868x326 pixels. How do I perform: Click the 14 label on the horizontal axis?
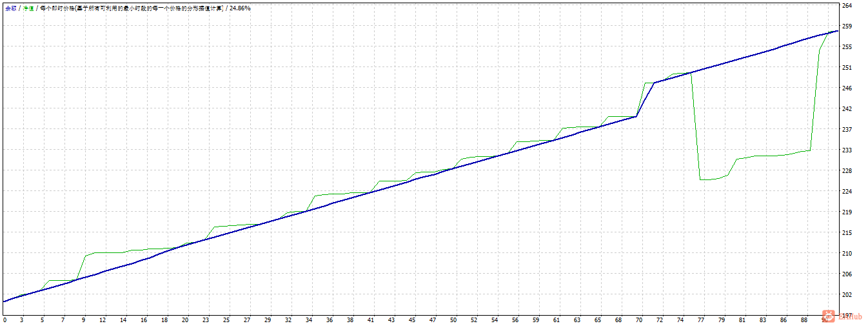tap(124, 320)
